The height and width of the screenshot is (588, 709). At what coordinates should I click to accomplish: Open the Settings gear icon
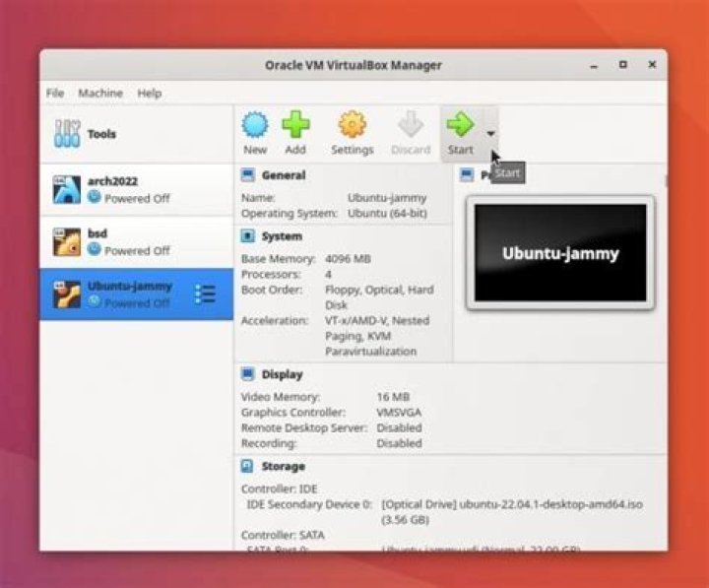pos(353,124)
